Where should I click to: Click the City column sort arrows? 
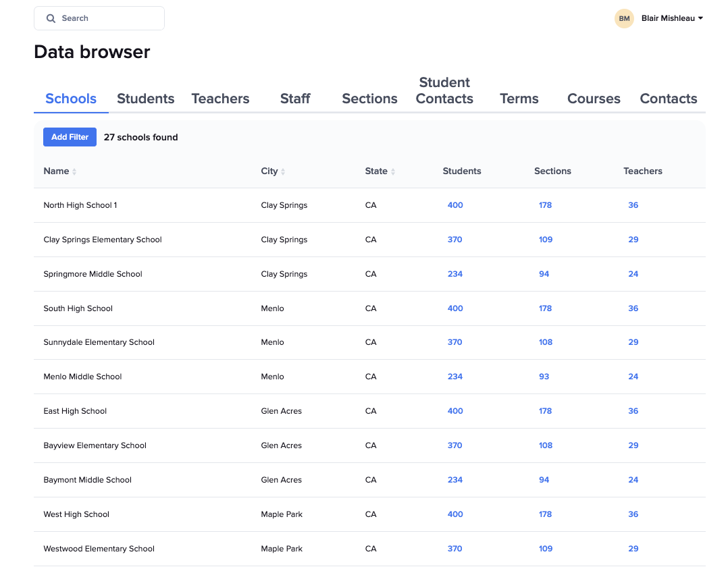283,171
